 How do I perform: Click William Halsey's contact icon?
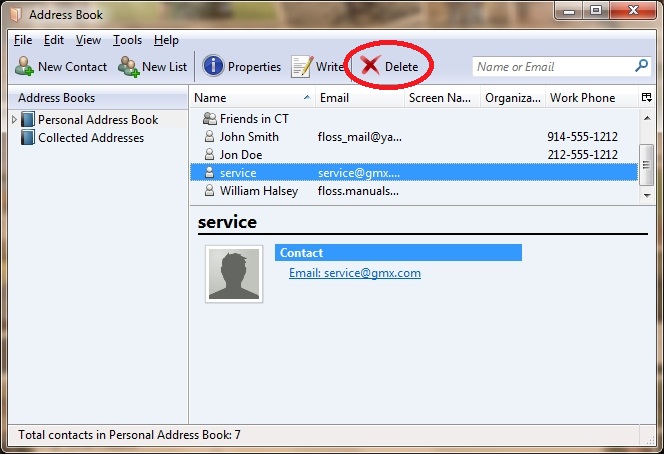point(209,191)
